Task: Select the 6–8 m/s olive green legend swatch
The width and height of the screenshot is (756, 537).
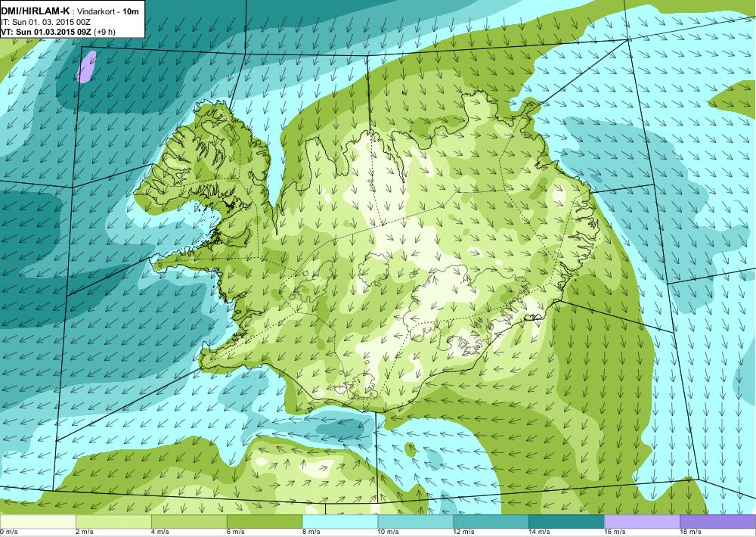Action: tap(265, 522)
